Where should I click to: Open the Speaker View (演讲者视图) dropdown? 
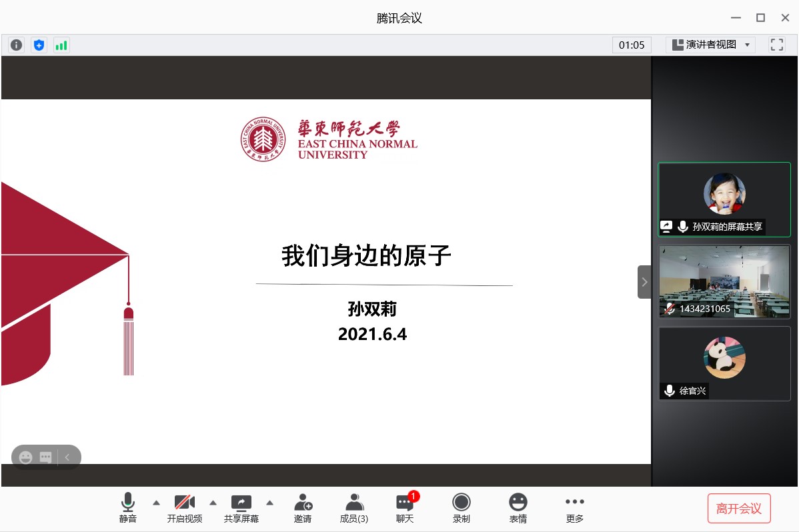[711, 45]
